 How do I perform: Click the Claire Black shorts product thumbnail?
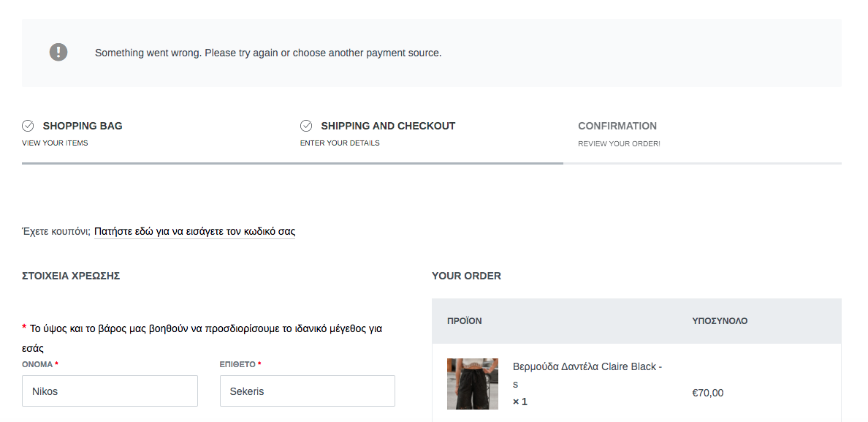pyautogui.click(x=472, y=383)
